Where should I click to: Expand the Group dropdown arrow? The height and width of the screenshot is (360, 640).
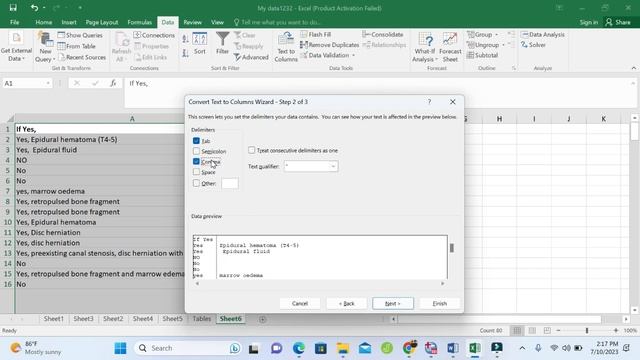click(x=496, y=35)
